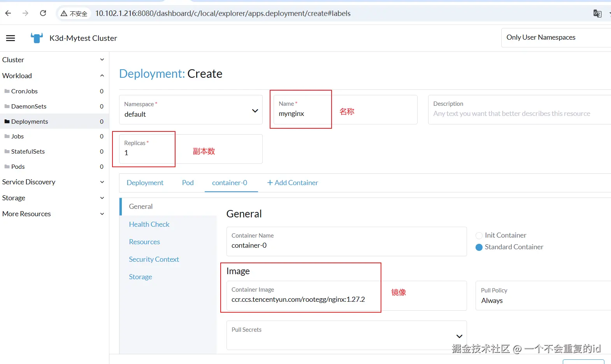The image size is (611, 364).
Task: Switch to the Deployment tab
Action: point(145,183)
